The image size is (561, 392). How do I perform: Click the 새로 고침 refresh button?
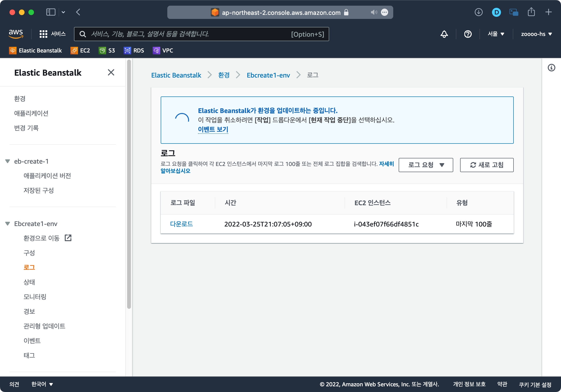pos(487,165)
